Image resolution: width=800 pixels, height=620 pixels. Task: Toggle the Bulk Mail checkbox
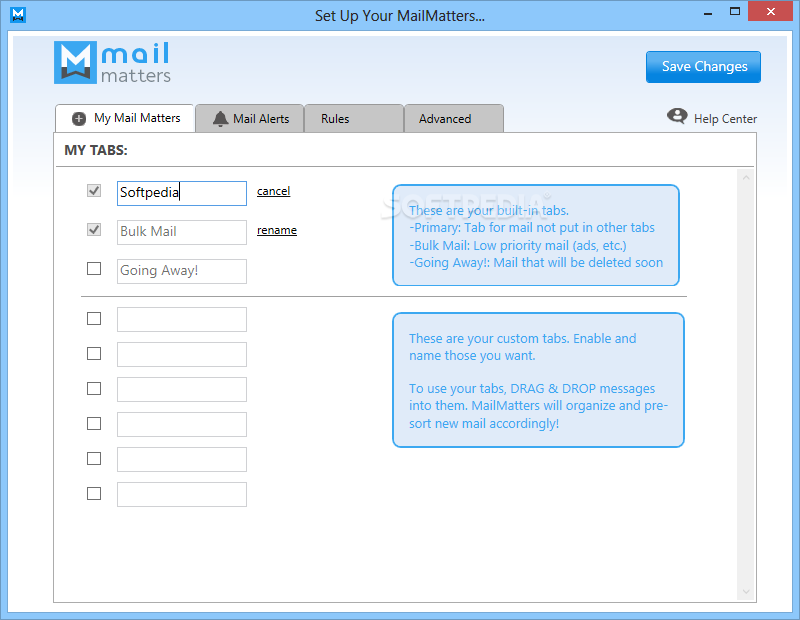(x=94, y=230)
